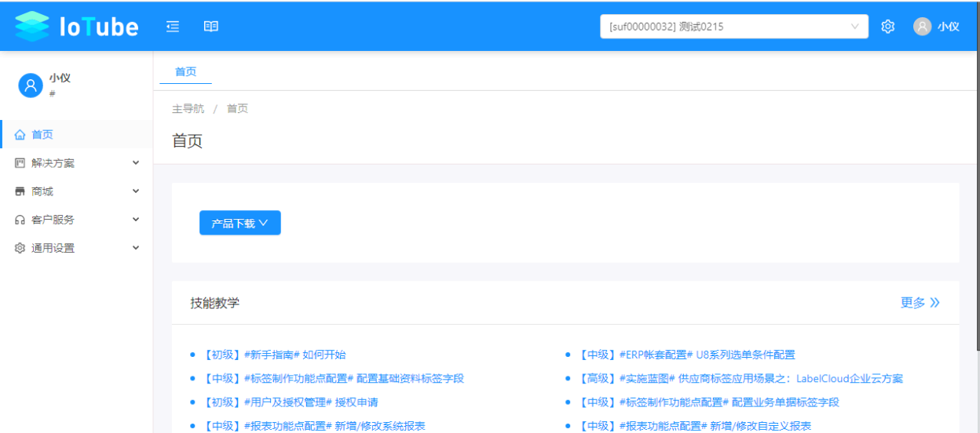Click the IoTube logo icon
980x433 pixels.
click(x=32, y=27)
